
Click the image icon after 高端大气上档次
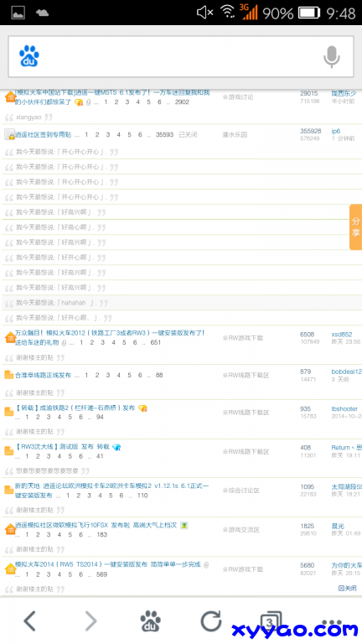[x=184, y=525]
